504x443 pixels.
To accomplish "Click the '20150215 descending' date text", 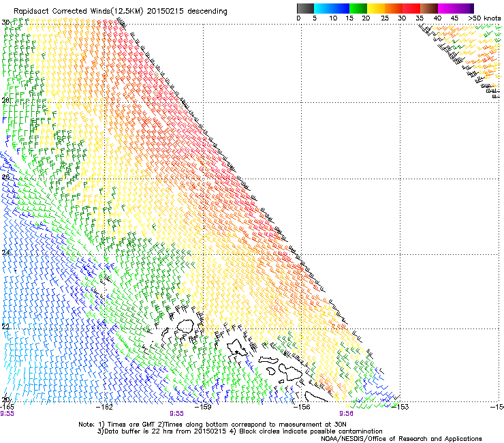I will tap(187, 12).
